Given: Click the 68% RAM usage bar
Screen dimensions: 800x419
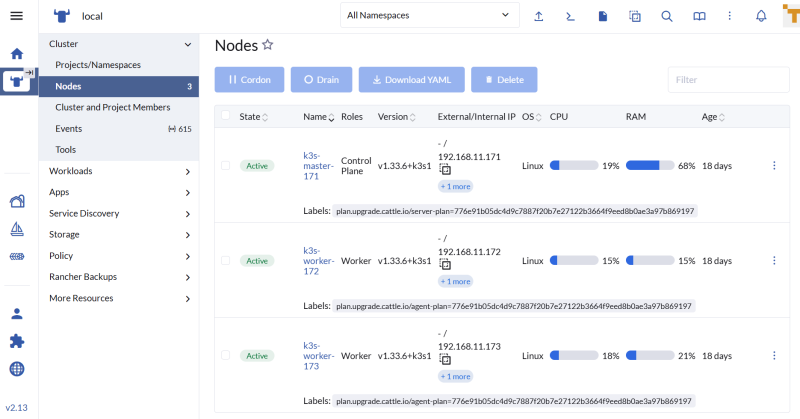Looking at the screenshot, I should click(x=650, y=165).
